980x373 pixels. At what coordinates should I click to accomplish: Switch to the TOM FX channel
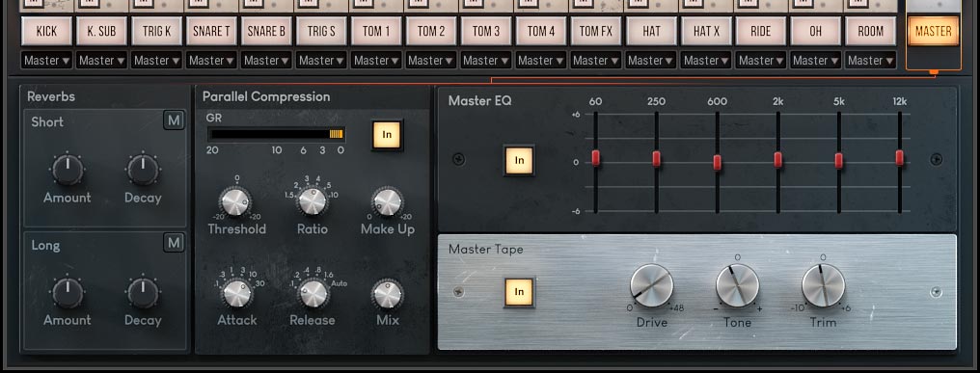596,31
